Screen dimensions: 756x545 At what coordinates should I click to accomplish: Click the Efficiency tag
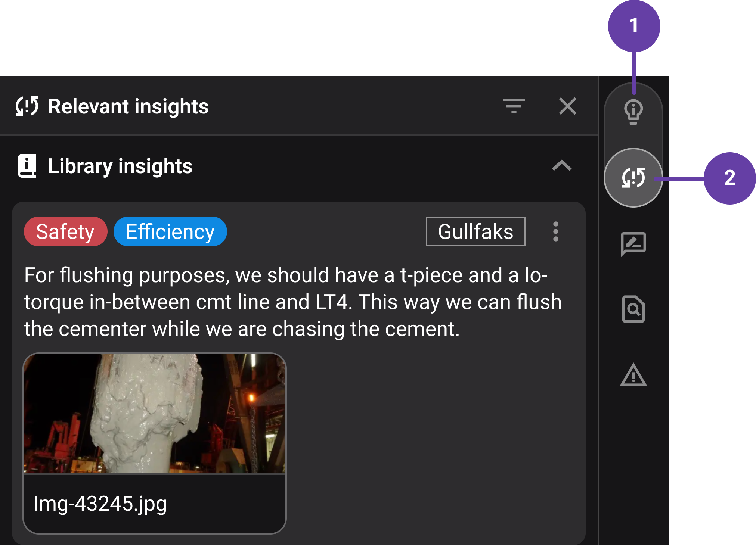coord(170,231)
